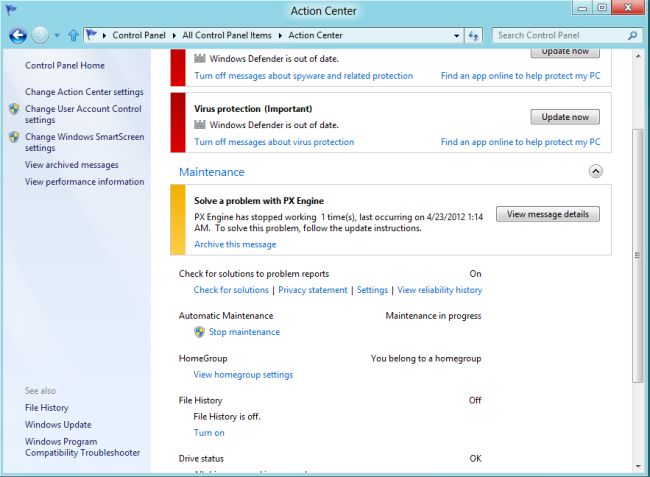Open Change Action Center settings
This screenshot has width=650, height=477.
tap(84, 92)
